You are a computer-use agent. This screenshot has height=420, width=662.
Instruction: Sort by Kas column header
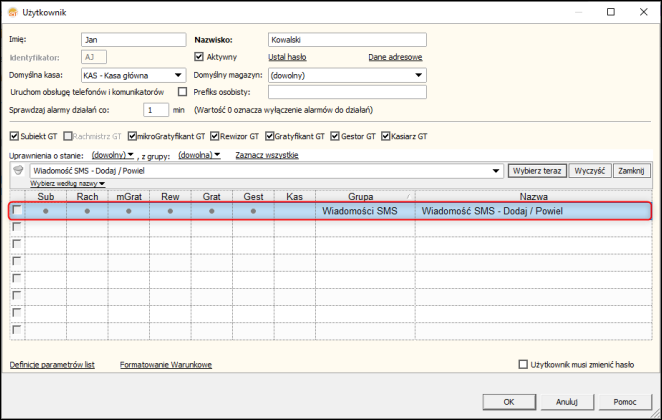point(295,196)
